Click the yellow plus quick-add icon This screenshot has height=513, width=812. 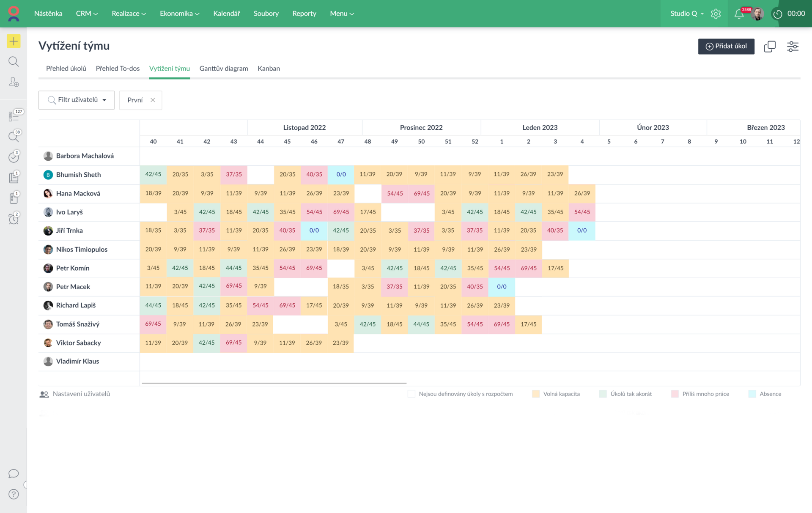14,41
